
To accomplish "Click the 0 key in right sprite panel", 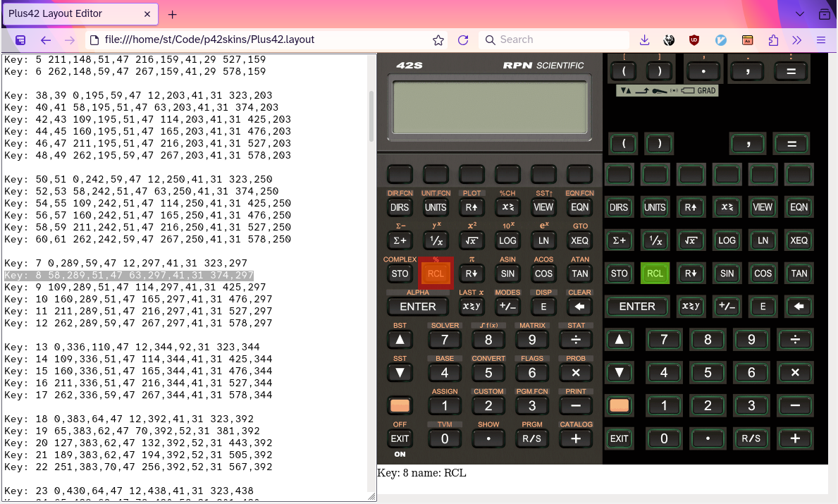I will pos(664,438).
